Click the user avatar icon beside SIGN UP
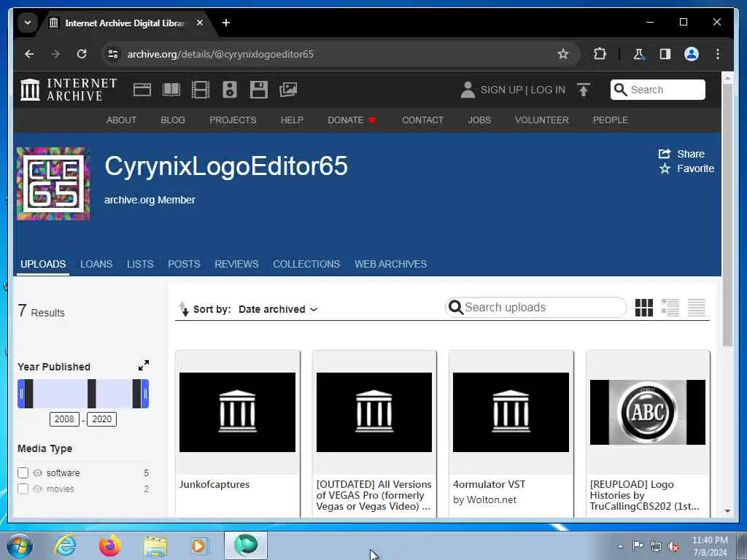This screenshot has height=560, width=747. point(468,90)
